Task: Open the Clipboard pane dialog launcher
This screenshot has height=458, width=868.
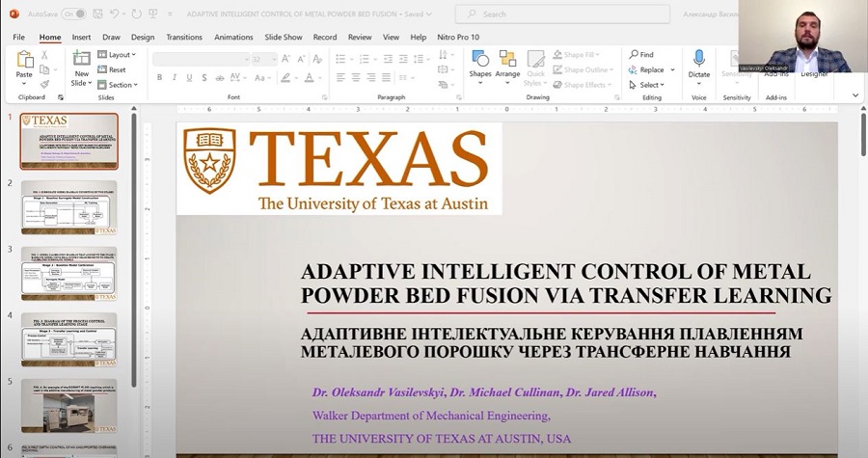Action: 61,97
